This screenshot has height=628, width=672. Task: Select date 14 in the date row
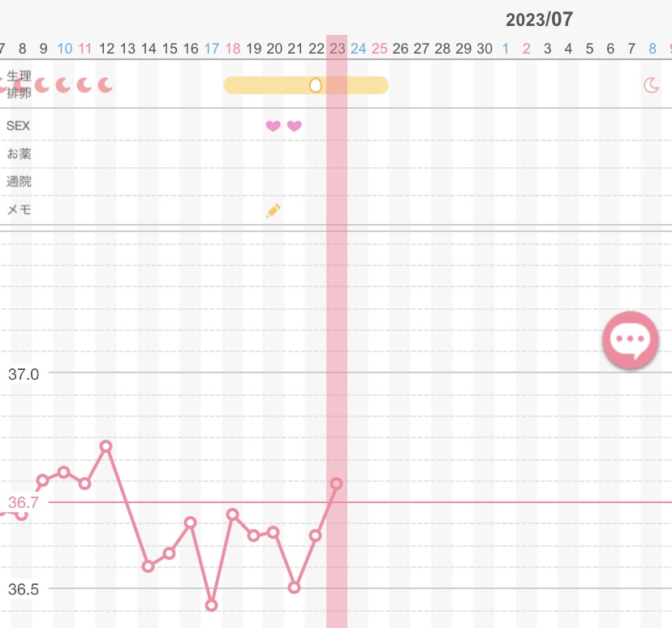149,49
